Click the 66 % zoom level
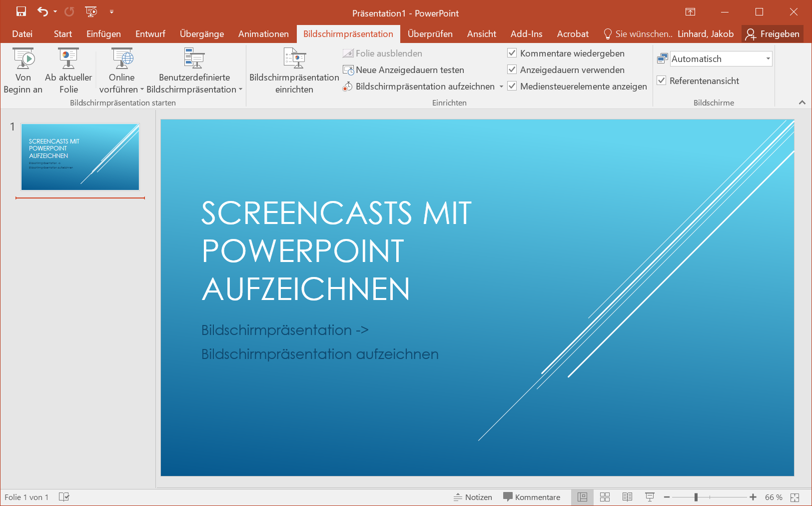This screenshot has width=812, height=506. [x=774, y=497]
